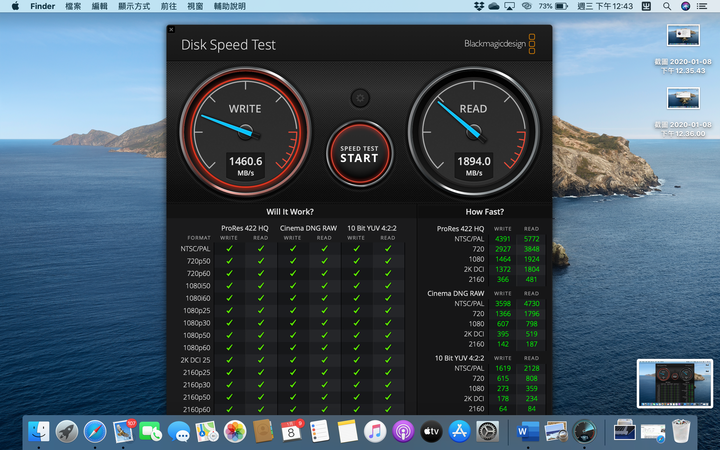
Task: Select desktop screenshot 下午12.36.00
Action: 683,112
